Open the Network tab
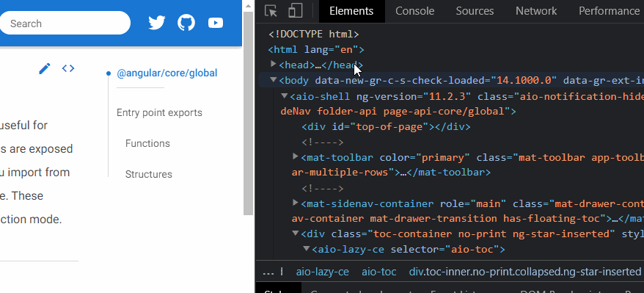 tap(536, 11)
